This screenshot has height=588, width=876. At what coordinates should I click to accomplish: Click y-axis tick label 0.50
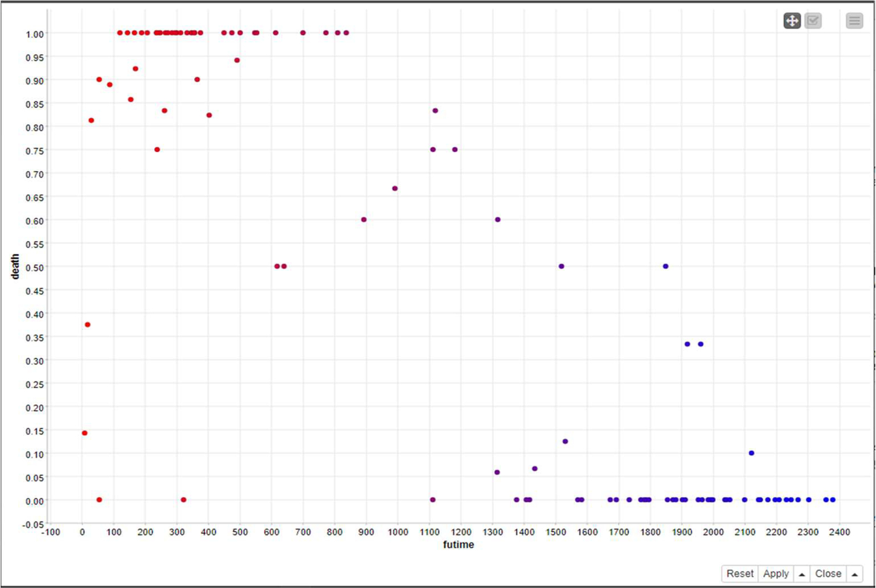click(35, 267)
